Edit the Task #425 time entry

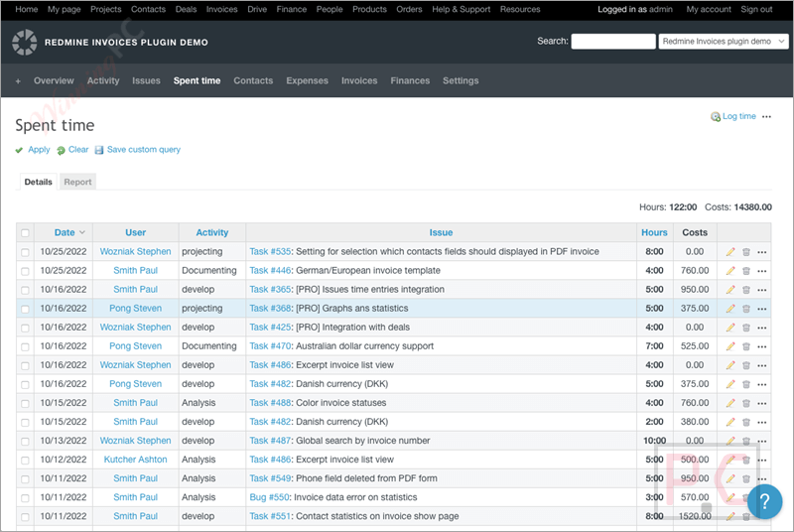tap(730, 328)
